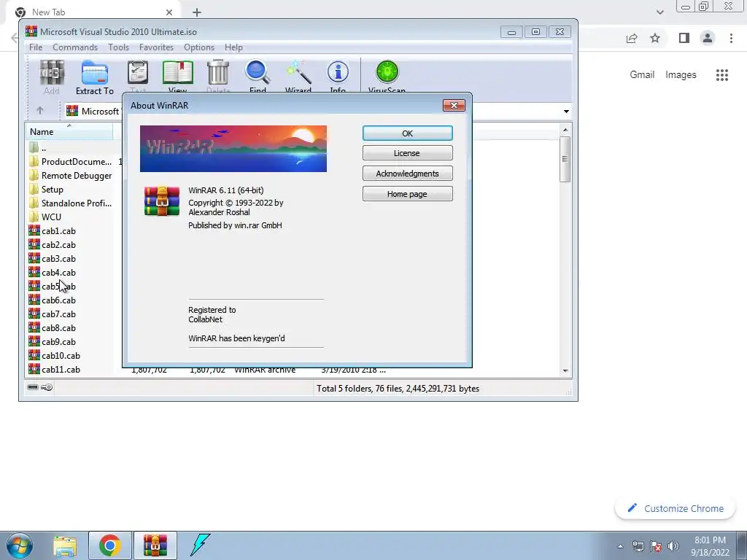This screenshot has width=747, height=560.
Task: Sort by the Name column header
Action: (x=69, y=132)
